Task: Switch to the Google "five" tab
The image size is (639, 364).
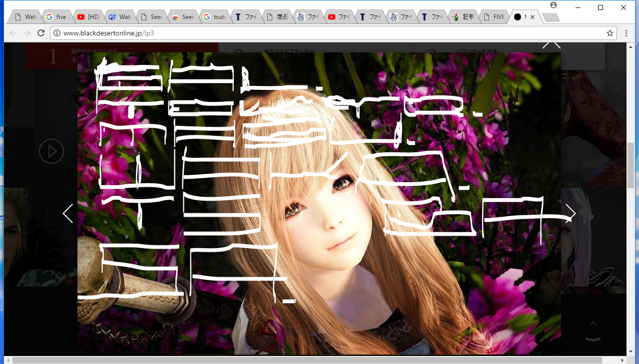Action: (x=56, y=17)
